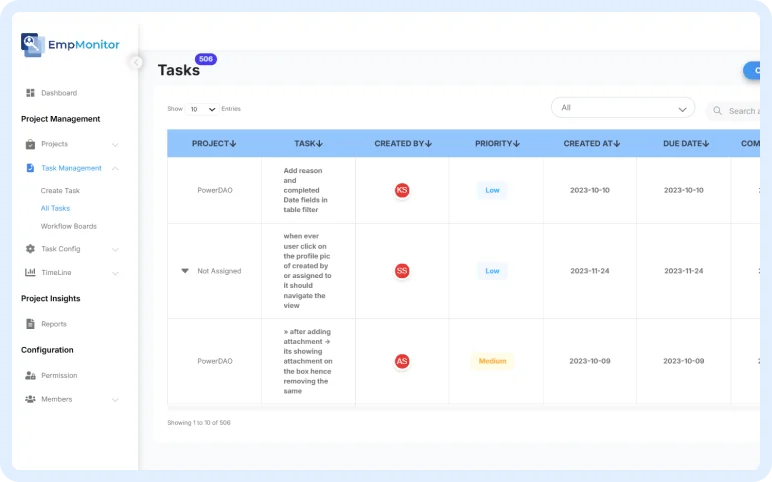Click the Projects briefcase icon

(x=30, y=144)
